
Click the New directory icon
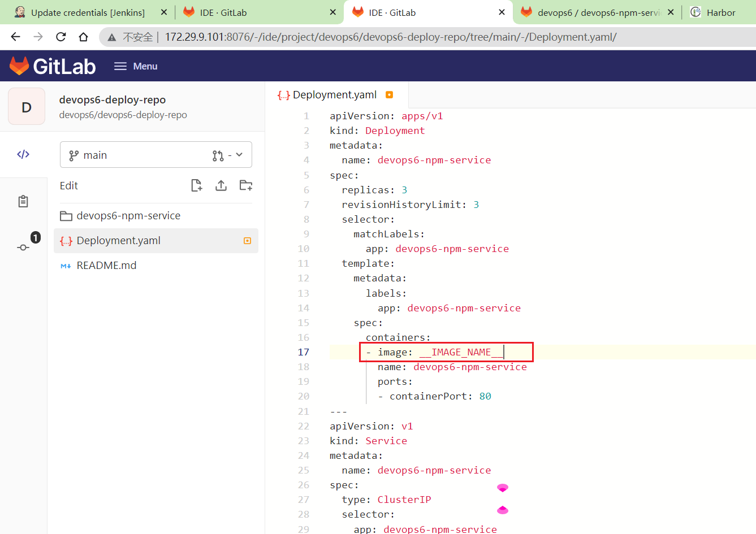tap(246, 185)
